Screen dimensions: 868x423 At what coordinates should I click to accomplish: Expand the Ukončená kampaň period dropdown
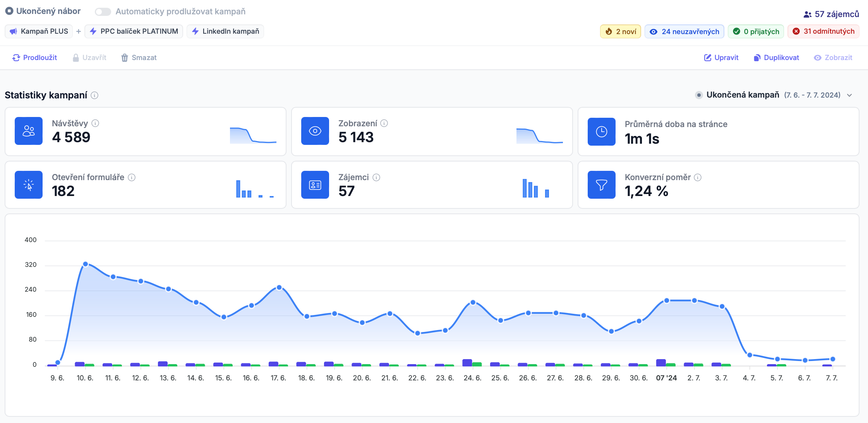tap(774, 95)
